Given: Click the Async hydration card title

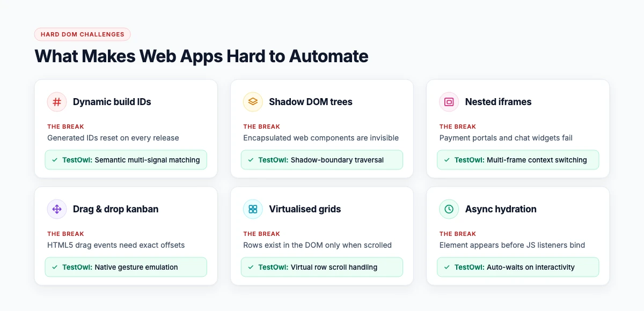Looking at the screenshot, I should click(501, 209).
